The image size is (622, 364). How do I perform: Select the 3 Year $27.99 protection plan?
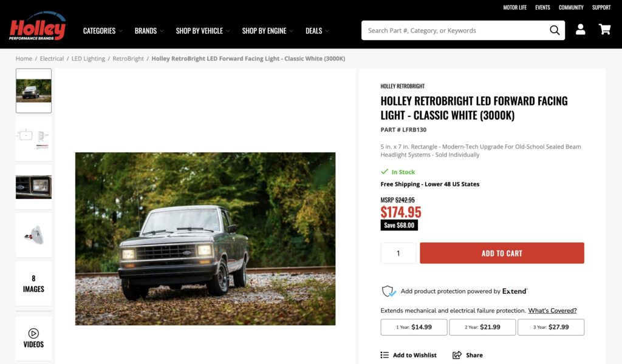[550, 327]
